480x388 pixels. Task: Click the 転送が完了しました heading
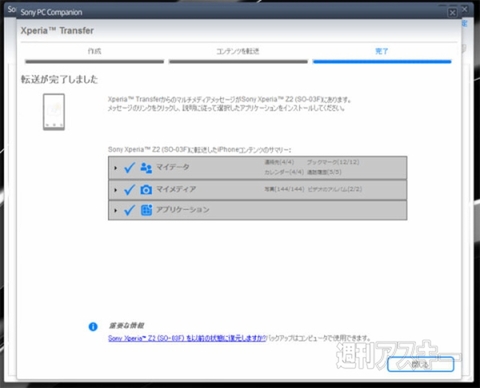59,79
